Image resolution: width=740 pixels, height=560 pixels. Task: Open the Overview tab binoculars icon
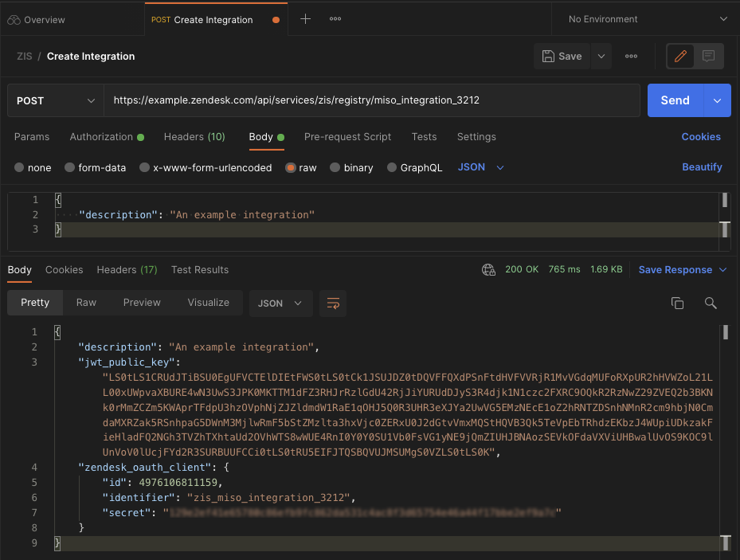click(x=14, y=20)
